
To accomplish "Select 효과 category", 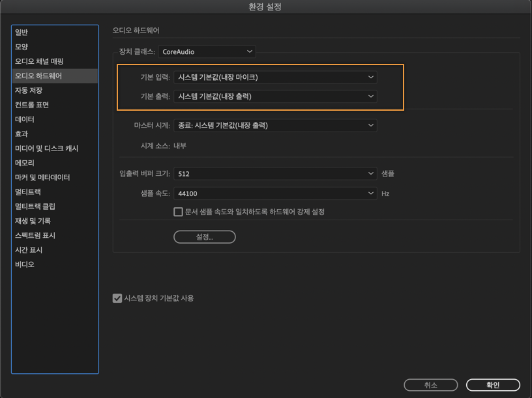I will pyautogui.click(x=55, y=134).
